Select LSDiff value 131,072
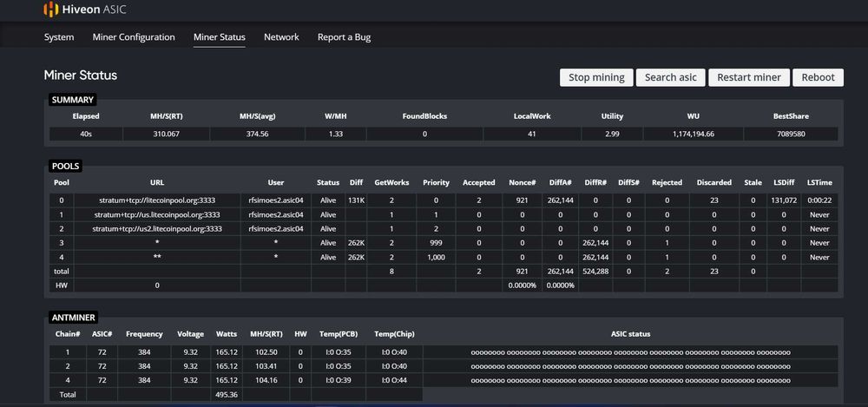The height and width of the screenshot is (407, 868). (x=783, y=200)
